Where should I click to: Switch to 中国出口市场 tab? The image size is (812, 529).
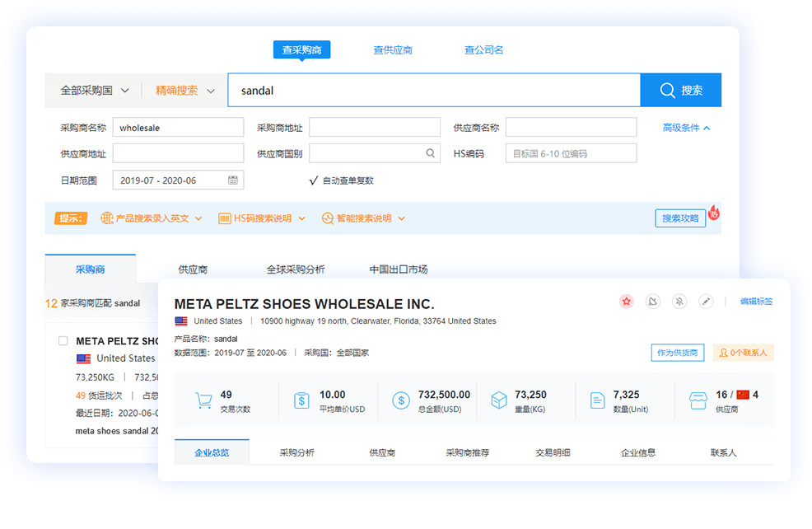click(x=399, y=269)
